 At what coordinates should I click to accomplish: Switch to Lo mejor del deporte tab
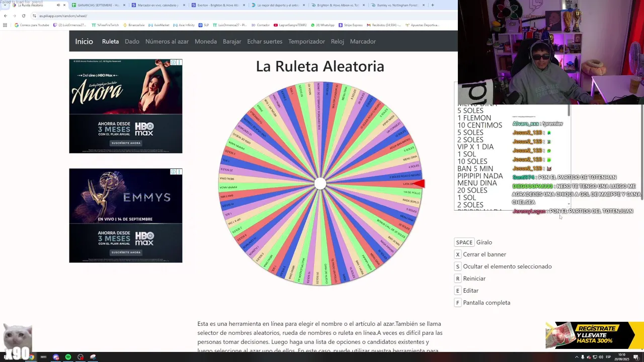278,5
